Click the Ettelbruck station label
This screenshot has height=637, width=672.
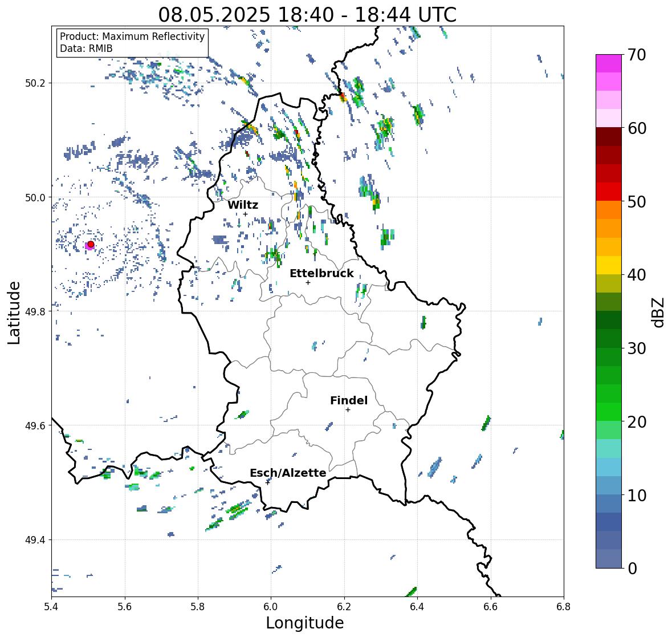pyautogui.click(x=321, y=274)
